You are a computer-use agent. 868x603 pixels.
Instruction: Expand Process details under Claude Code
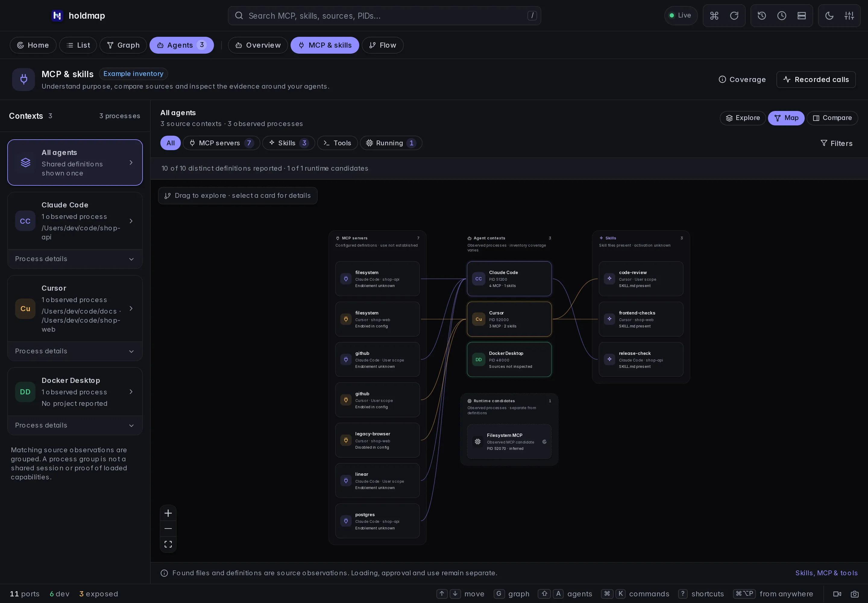[x=75, y=259]
